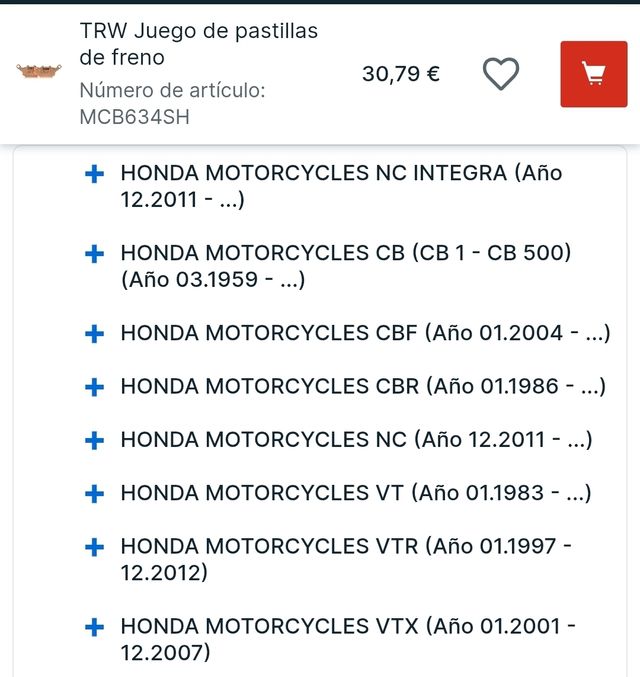Viewport: 640px width, 677px height.
Task: Click plus icon next to Honda CBF
Action: [x=95, y=334]
